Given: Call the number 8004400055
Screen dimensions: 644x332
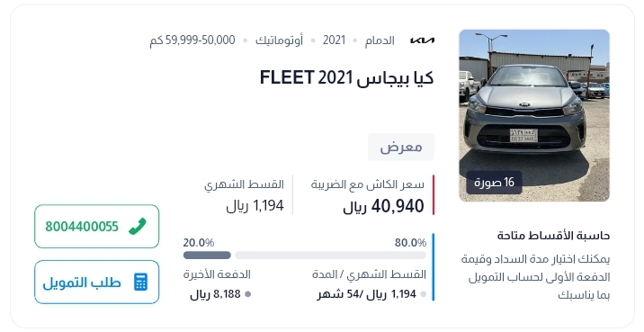Looking at the screenshot, I should (x=97, y=227).
